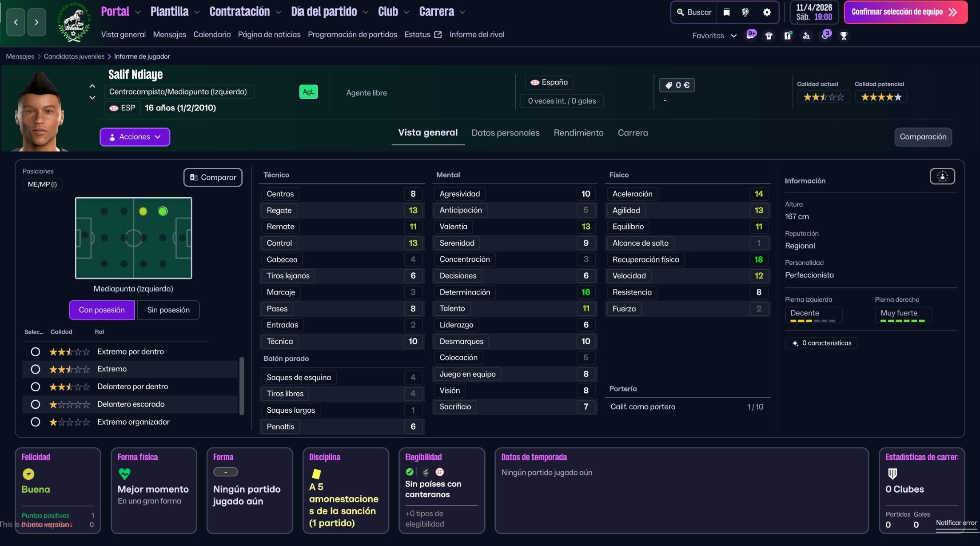
Task: Open the bookmark icon in top bar
Action: pos(727,12)
